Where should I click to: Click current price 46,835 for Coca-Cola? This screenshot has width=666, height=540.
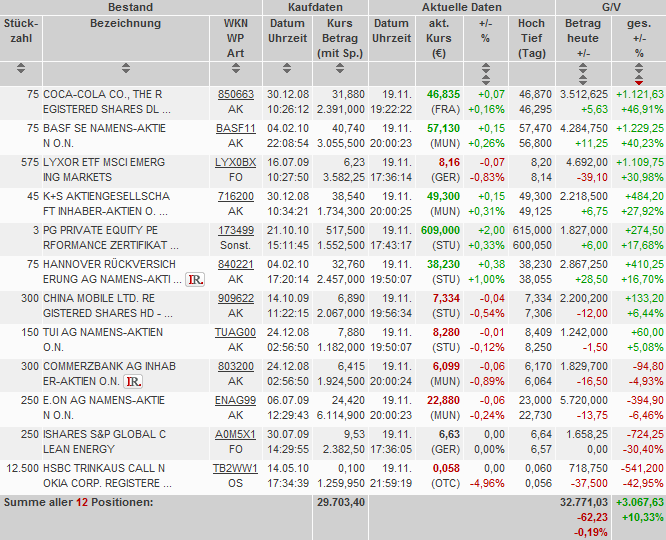(443, 94)
